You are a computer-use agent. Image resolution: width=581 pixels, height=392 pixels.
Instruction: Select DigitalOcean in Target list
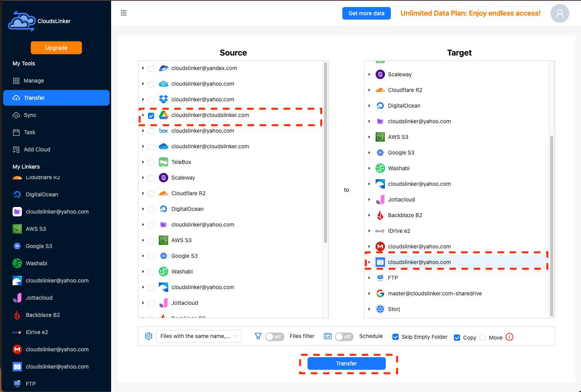(404, 106)
